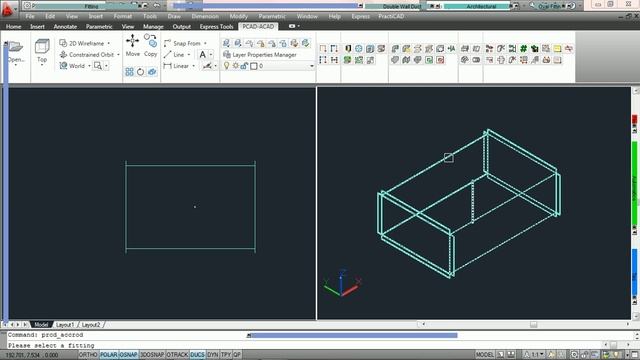The image size is (640, 360).
Task: Open the Parametric ribbon tab
Action: coord(99,27)
